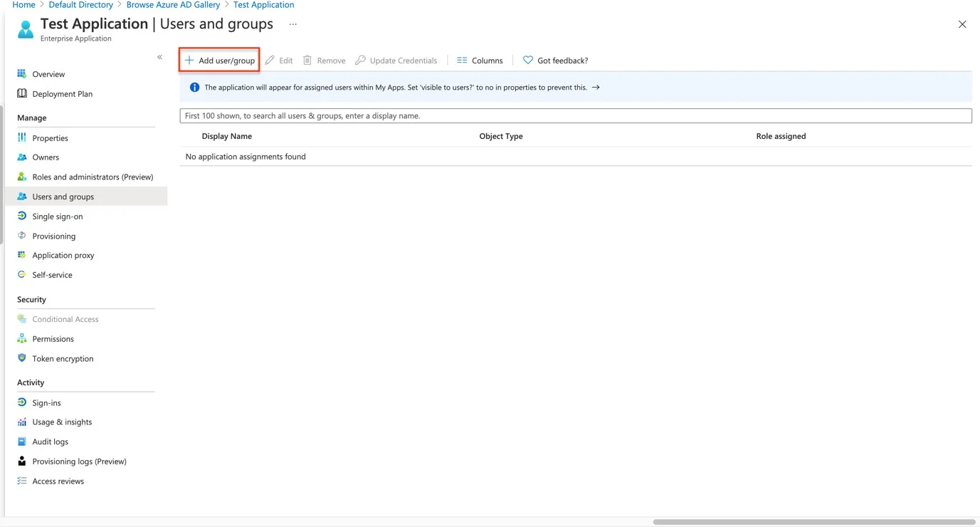
Task: Click the Properties bars icon
Action: click(x=22, y=137)
